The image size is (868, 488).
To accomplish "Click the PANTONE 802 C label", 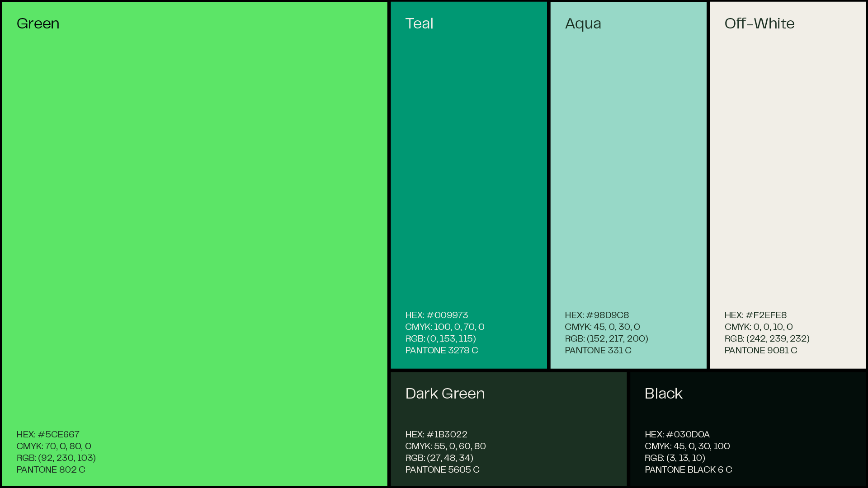I will coord(51,469).
